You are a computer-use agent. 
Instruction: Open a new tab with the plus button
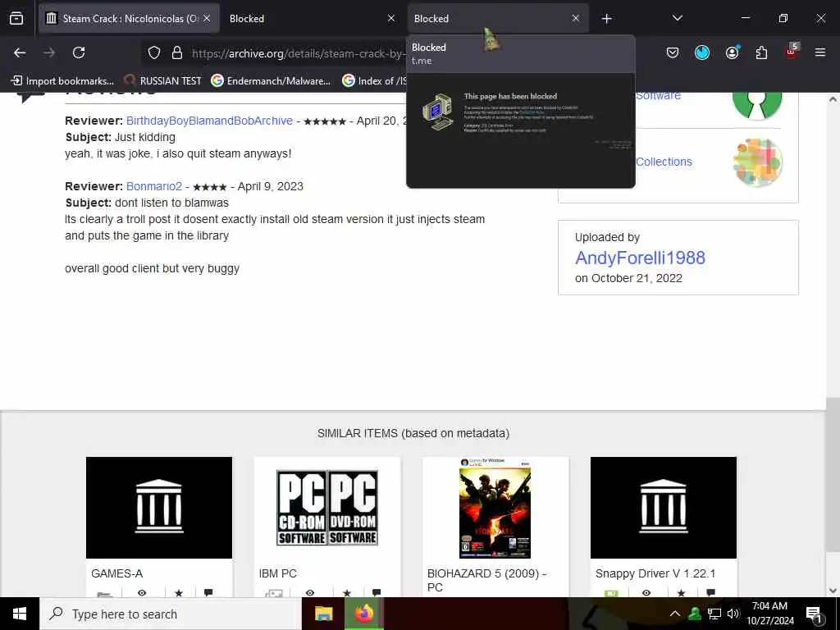coord(606,19)
